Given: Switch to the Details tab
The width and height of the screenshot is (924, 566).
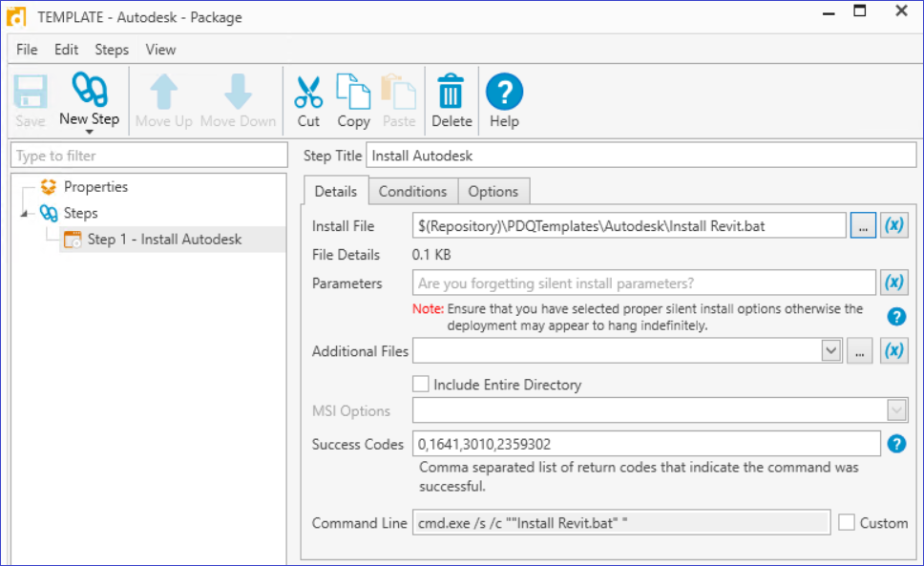Looking at the screenshot, I should coord(336,191).
